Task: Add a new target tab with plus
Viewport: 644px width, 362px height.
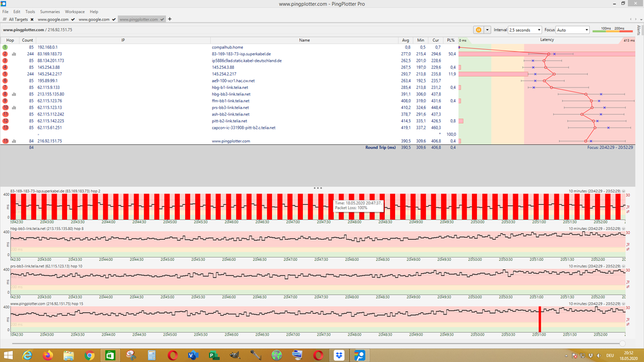Action: (x=170, y=19)
